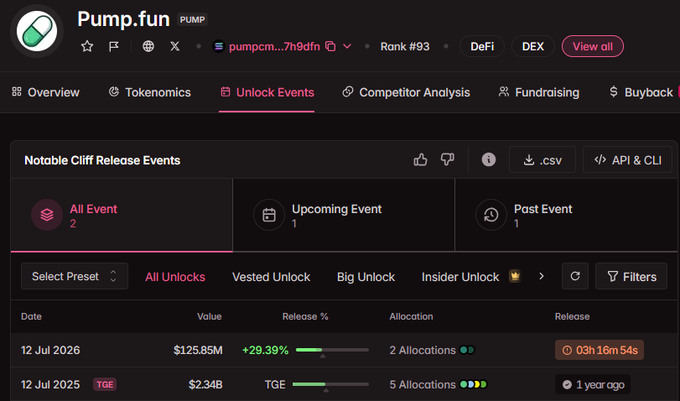Image resolution: width=680 pixels, height=401 pixels.
Task: Sort by the Date column header
Action: (x=31, y=316)
